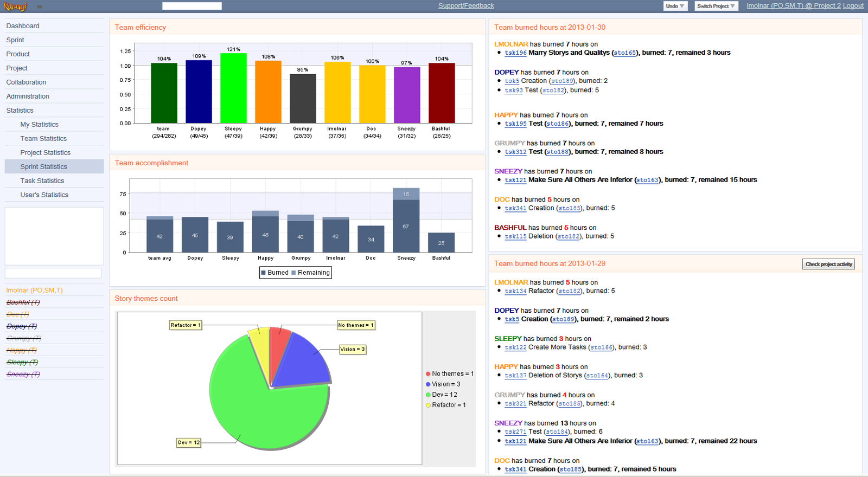
Task: Click the Burned legend color swatch
Action: (264, 273)
